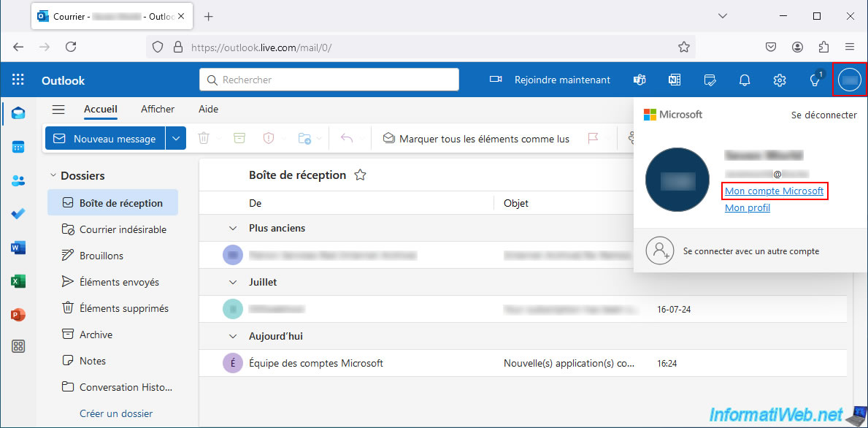Launch Word from the sidebar
Viewport: 868px width, 428px height.
18,248
